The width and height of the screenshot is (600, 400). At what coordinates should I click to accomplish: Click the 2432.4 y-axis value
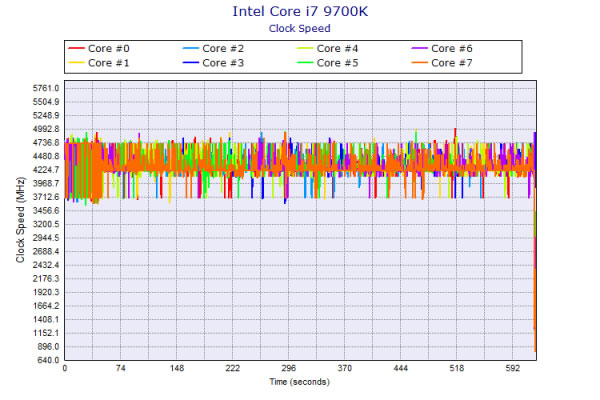(x=46, y=265)
